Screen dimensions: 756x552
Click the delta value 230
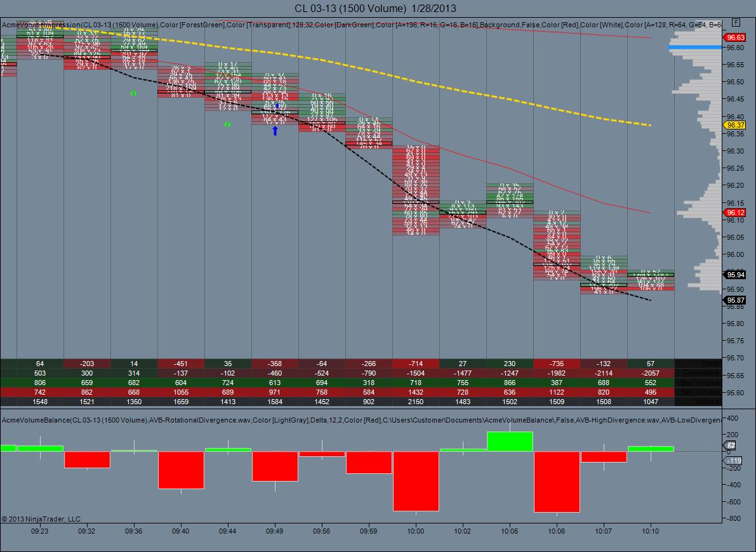pyautogui.click(x=510, y=364)
